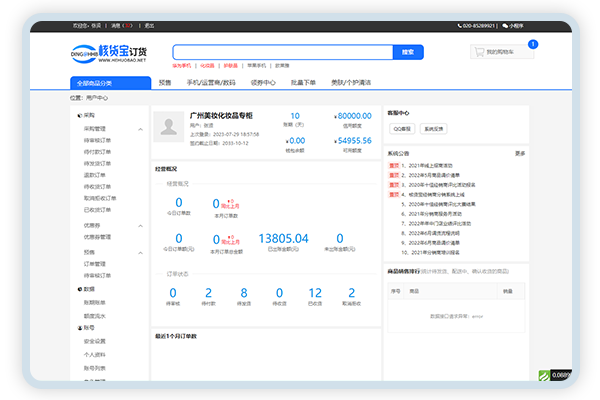Screen dimensions: 600x400
Task: Click into the product search input field
Action: click(282, 51)
